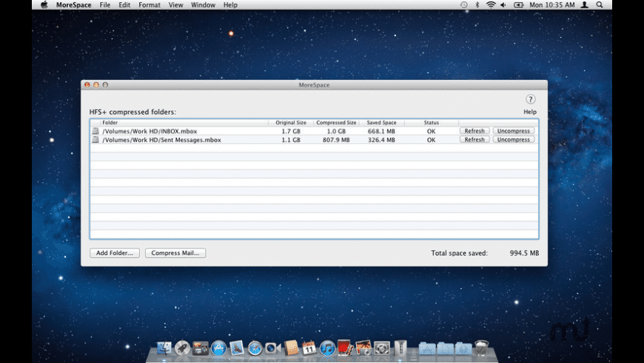Open the Window menu

[203, 5]
